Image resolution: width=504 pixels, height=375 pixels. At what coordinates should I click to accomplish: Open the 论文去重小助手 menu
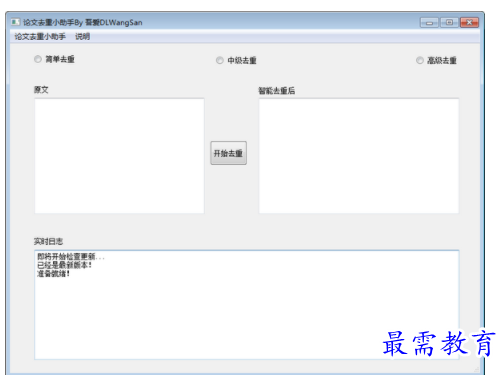pyautogui.click(x=40, y=37)
